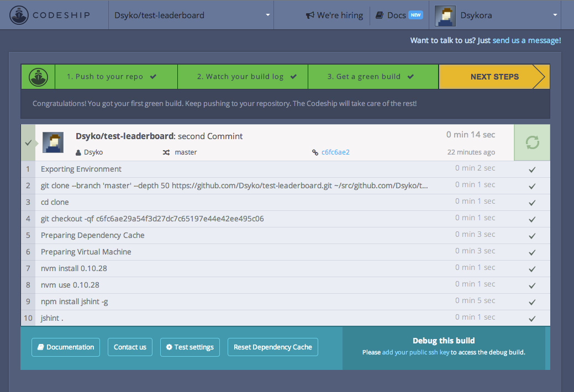Click checkmark on git checkout row
Image resolution: width=574 pixels, height=392 pixels.
[x=532, y=219]
